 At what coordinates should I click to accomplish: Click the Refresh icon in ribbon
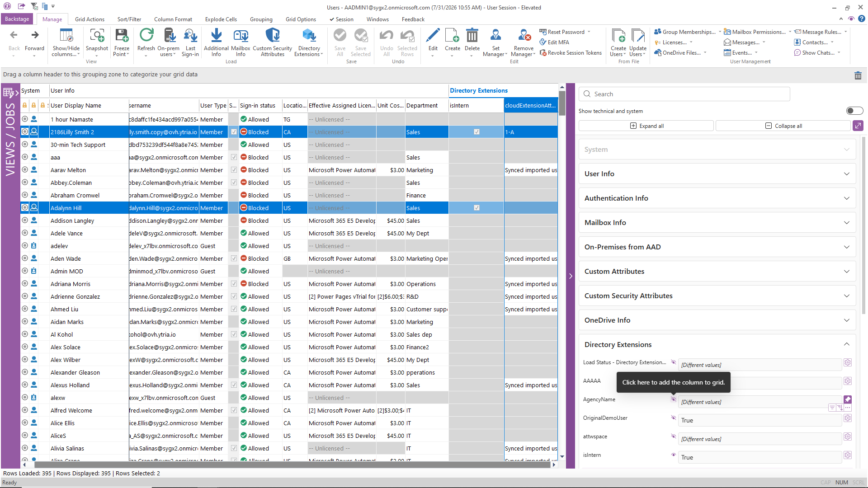point(146,36)
